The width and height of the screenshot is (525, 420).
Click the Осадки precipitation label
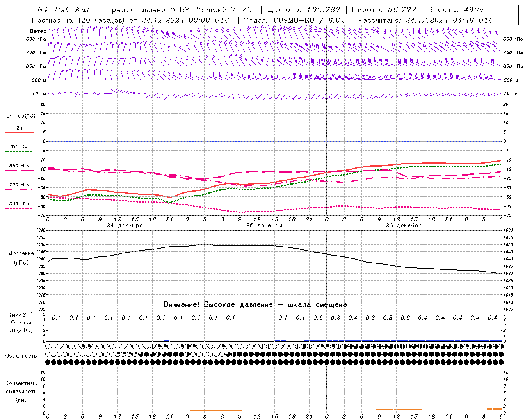(x=21, y=322)
